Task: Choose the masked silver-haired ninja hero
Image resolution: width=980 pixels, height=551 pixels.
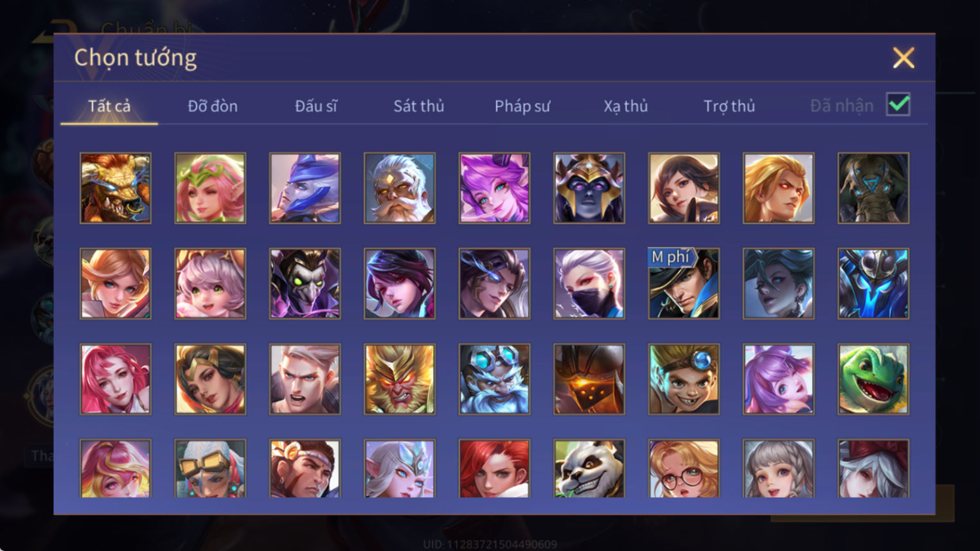Action: 589,283
